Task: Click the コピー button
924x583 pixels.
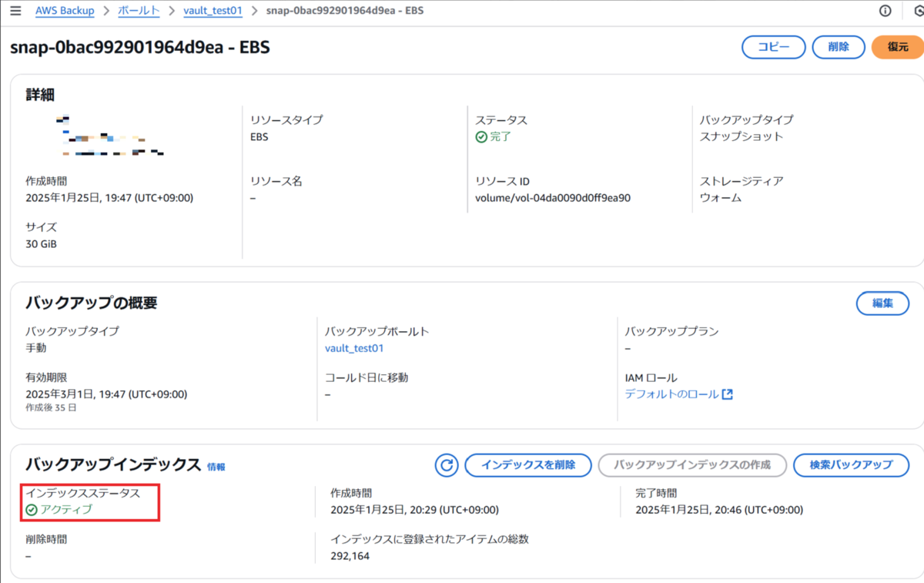Action: [x=774, y=47]
